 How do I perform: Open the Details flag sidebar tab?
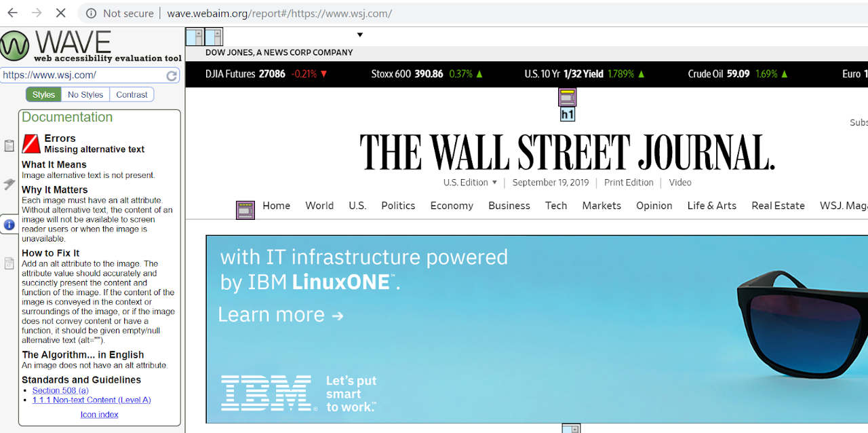pyautogui.click(x=9, y=184)
